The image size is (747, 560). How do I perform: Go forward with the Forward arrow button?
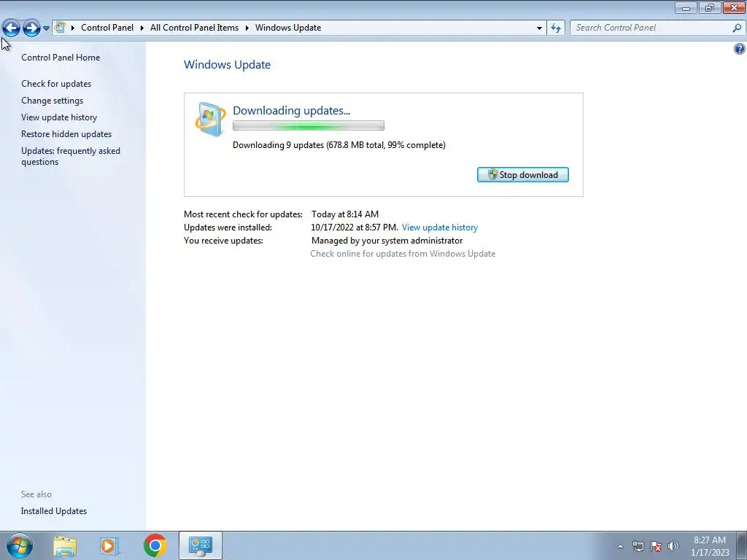[x=31, y=28]
